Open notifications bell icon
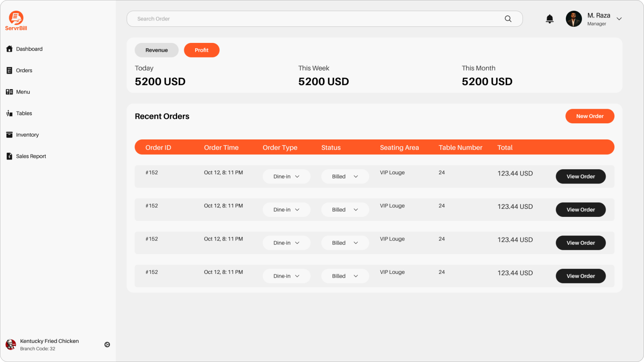The width and height of the screenshot is (644, 362). (549, 19)
